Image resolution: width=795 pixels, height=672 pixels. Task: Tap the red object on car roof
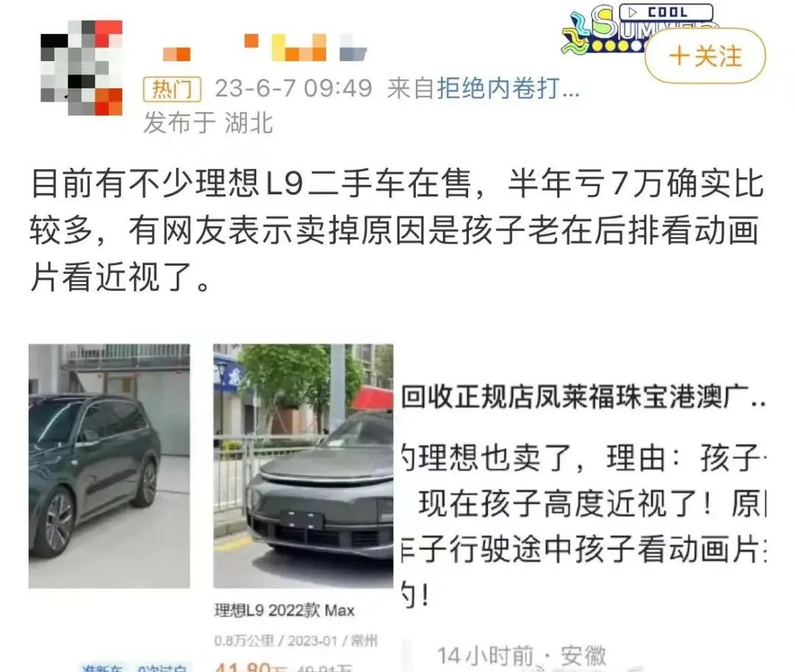tap(372, 398)
